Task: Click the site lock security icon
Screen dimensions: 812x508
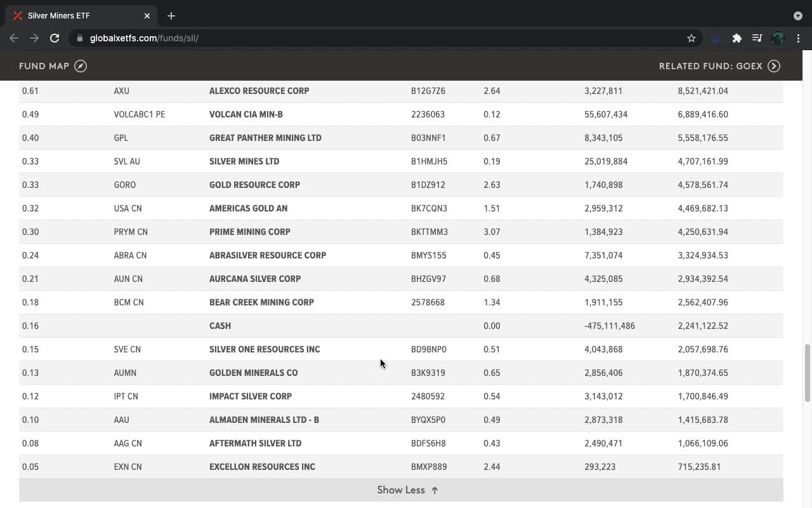Action: point(80,38)
